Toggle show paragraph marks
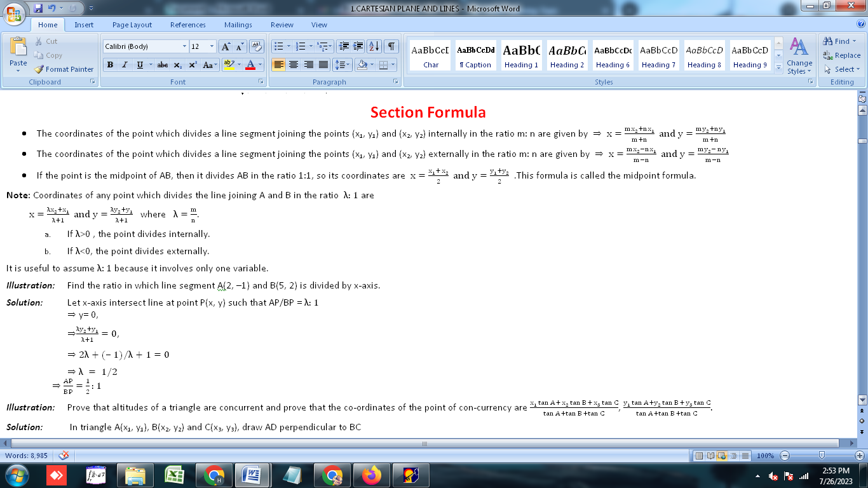Viewport: 868px width, 488px height. [x=391, y=46]
